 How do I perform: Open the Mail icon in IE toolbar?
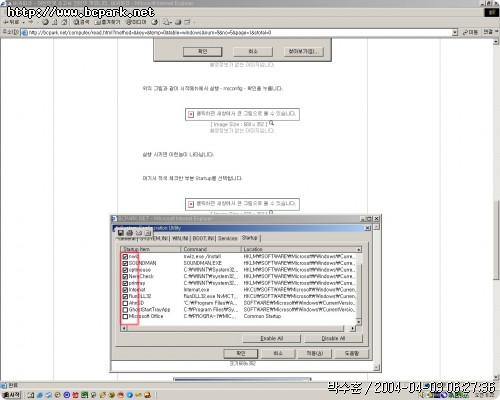[166, 22]
